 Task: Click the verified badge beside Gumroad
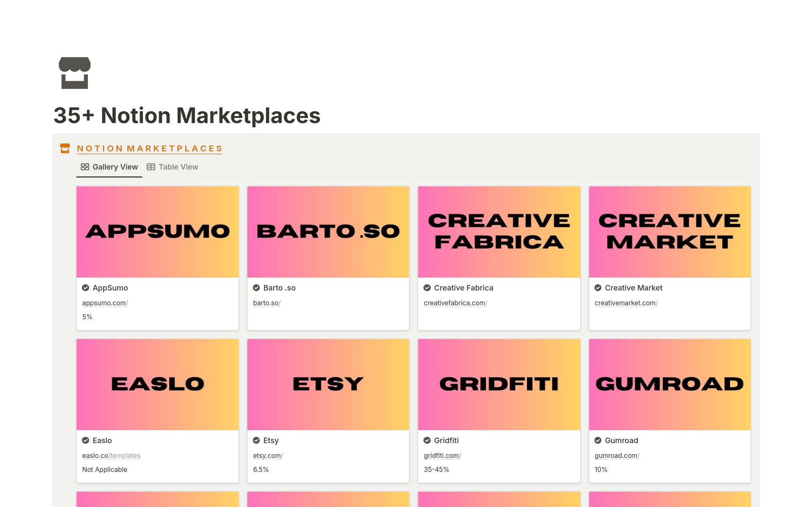pos(598,441)
